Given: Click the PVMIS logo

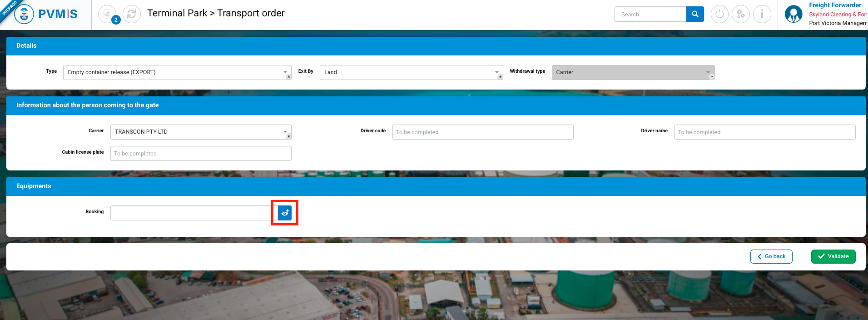Looking at the screenshot, I should tap(46, 15).
